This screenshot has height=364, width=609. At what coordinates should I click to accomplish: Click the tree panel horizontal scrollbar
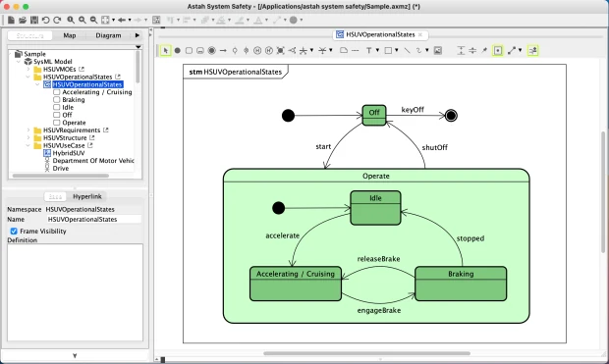(61, 176)
